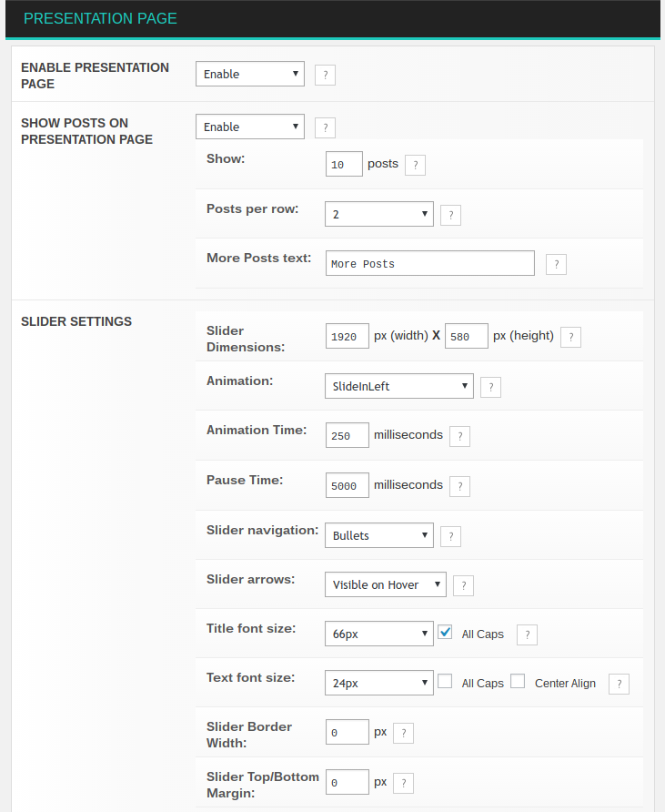Click slider width field showing 1920

[x=348, y=336]
